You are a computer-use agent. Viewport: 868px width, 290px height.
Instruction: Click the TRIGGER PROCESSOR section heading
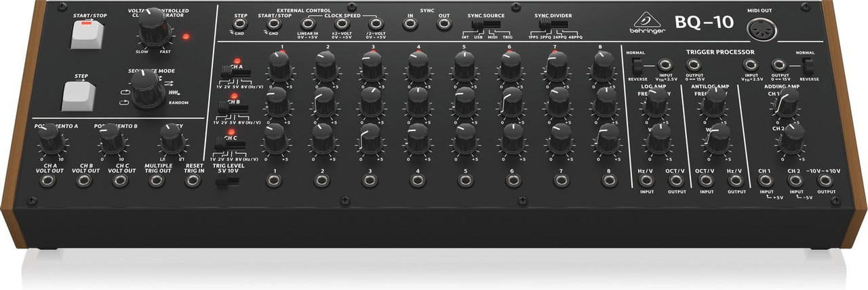click(x=720, y=52)
